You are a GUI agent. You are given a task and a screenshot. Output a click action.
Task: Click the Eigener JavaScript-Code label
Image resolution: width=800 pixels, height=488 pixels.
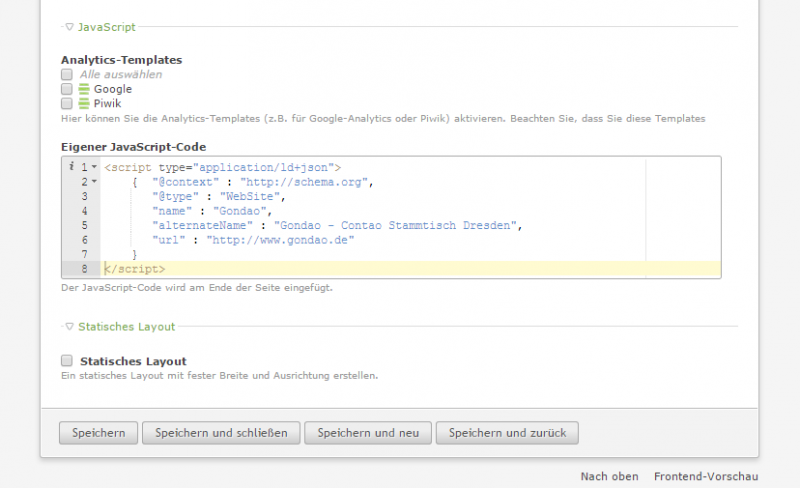coord(134,147)
